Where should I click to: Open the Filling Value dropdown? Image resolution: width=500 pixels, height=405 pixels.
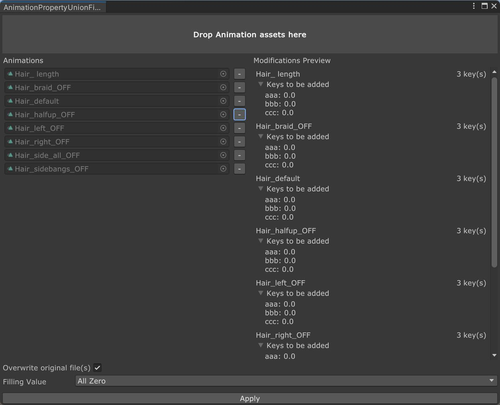[x=286, y=381]
